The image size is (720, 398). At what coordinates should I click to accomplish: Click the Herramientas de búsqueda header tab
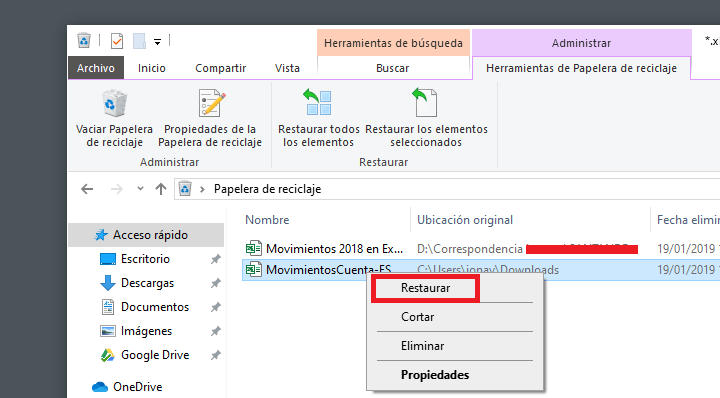[x=393, y=43]
